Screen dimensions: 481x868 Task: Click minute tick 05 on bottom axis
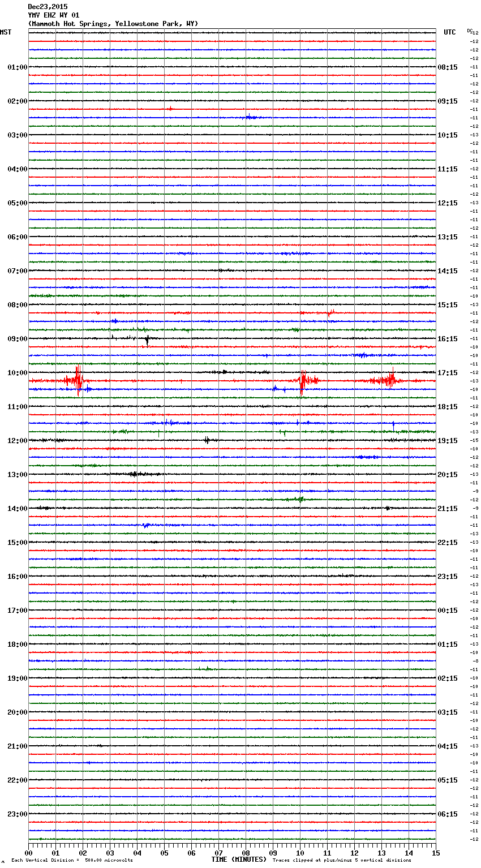(164, 853)
